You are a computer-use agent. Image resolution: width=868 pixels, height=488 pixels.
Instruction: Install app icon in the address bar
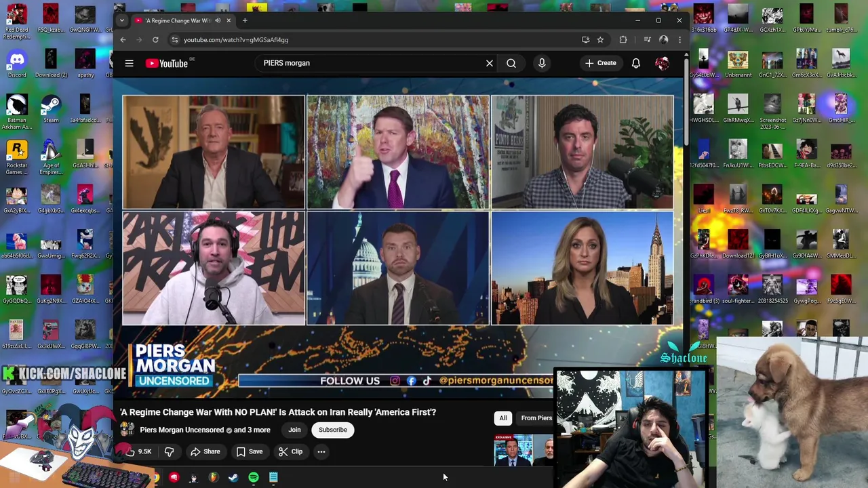coord(585,40)
